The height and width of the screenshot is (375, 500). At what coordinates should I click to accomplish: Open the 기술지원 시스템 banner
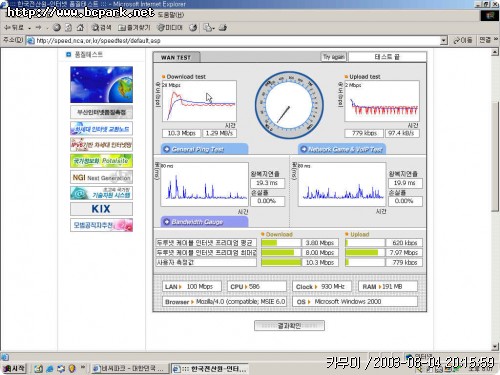101,193
